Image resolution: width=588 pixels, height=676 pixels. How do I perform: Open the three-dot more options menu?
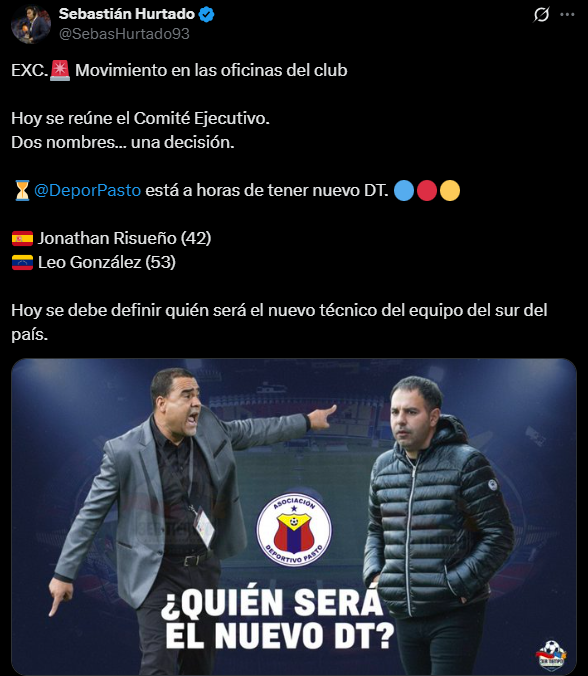tap(567, 15)
